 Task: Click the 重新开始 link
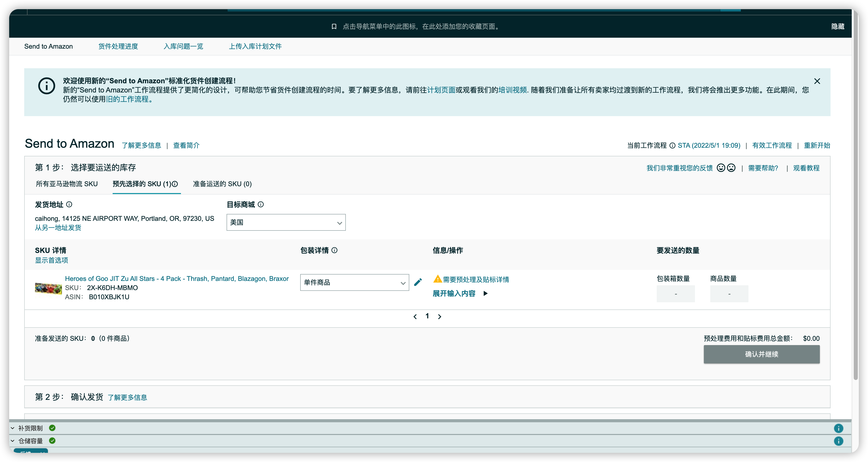tap(817, 145)
